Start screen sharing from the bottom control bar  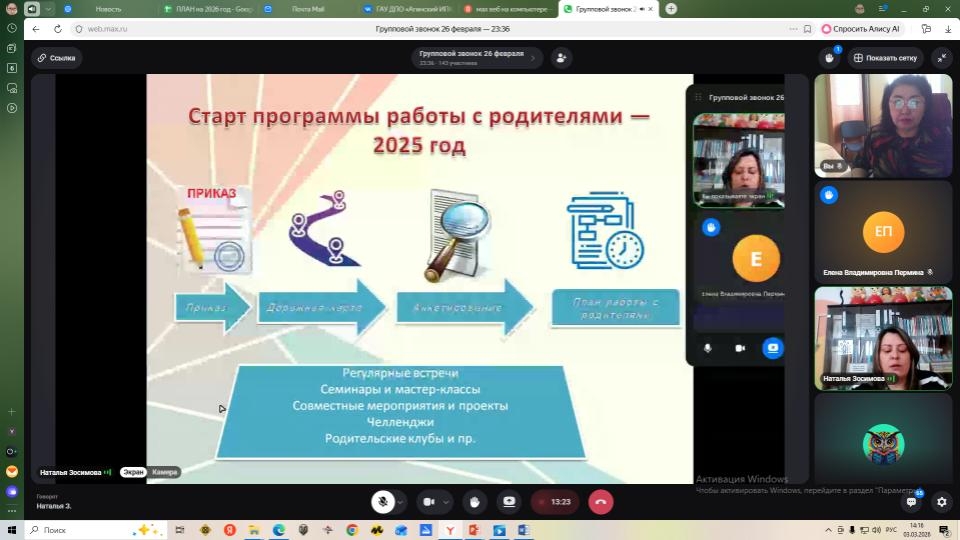pyautogui.click(x=509, y=502)
